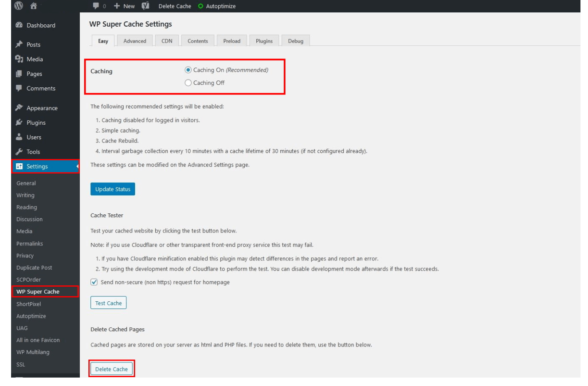The height and width of the screenshot is (386, 588).
Task: Open the Permalinks settings submenu item
Action: click(29, 244)
